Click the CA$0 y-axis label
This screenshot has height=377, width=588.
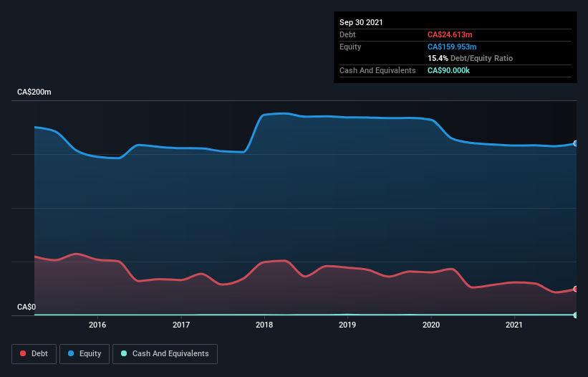(x=26, y=307)
